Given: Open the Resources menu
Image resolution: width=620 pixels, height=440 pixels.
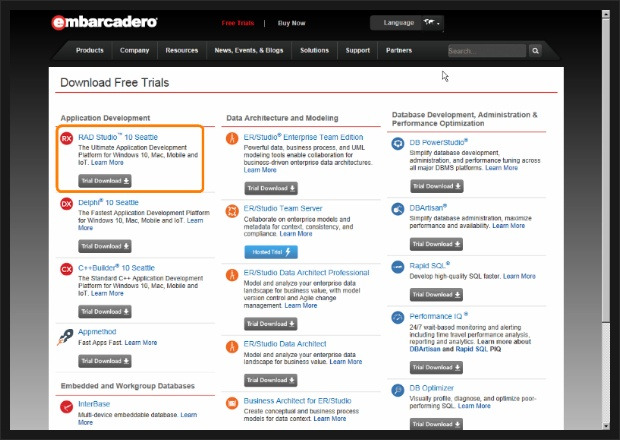Looking at the screenshot, I should pyautogui.click(x=181, y=50).
